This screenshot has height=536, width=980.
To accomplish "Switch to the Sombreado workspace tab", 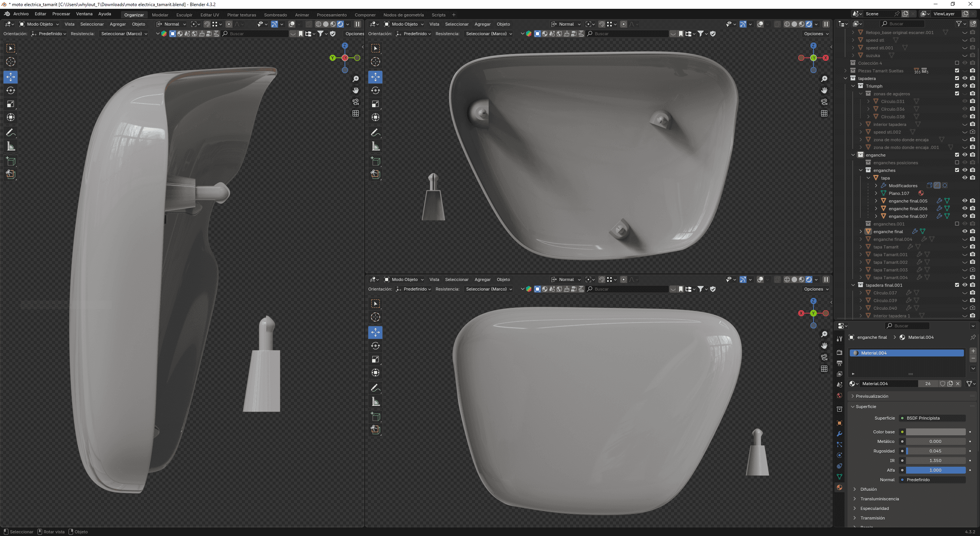I will (x=275, y=15).
